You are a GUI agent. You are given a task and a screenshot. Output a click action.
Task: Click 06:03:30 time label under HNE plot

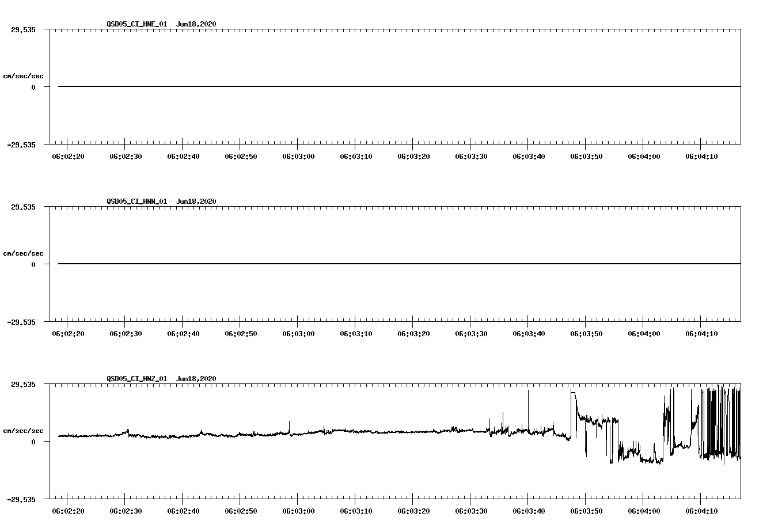pyautogui.click(x=471, y=156)
